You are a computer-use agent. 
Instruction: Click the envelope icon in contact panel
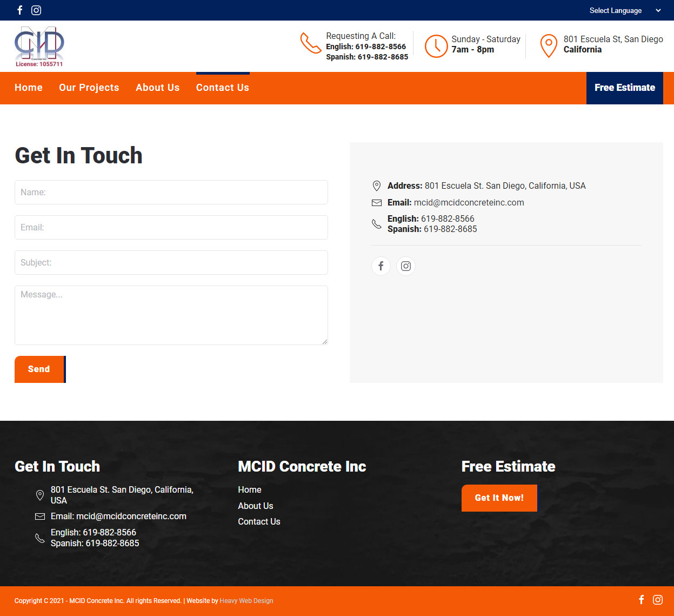click(377, 203)
